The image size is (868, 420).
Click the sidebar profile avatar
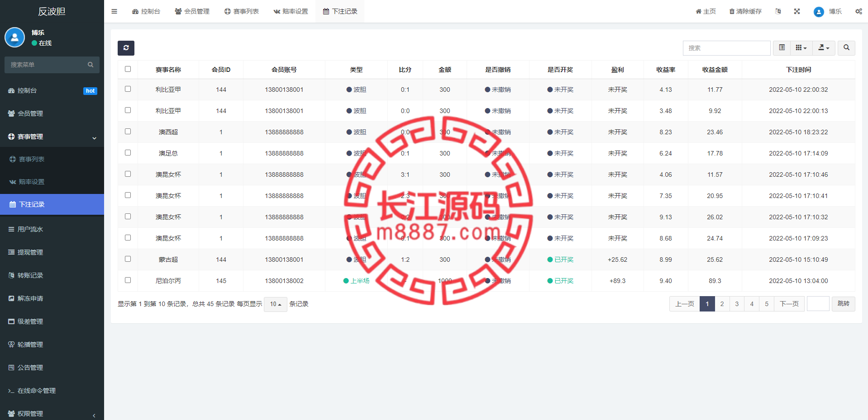14,38
